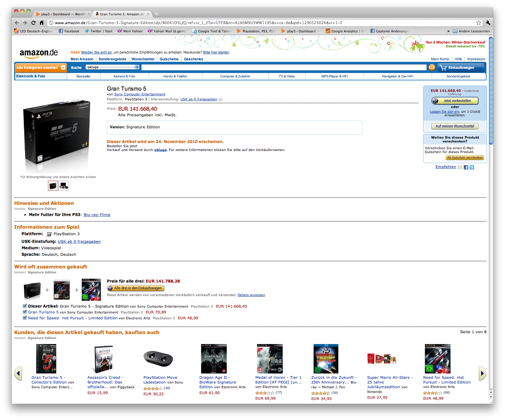Expand Alle Kategorien ansehen dropdown
This screenshot has height=420, width=505.
[x=41, y=67]
